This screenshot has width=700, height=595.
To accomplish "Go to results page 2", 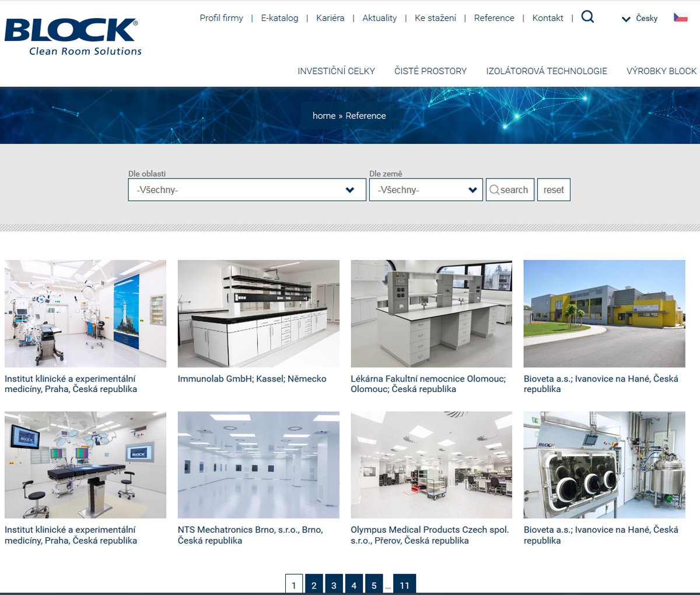I will [x=314, y=584].
